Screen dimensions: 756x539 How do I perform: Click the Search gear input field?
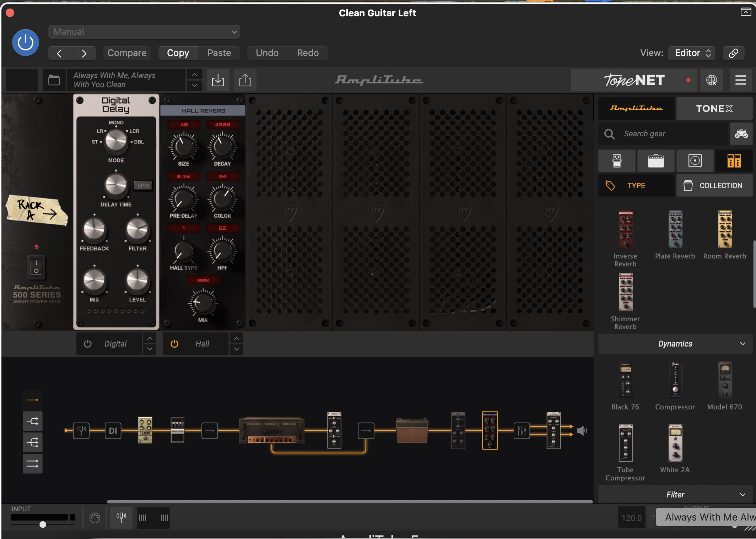(664, 134)
